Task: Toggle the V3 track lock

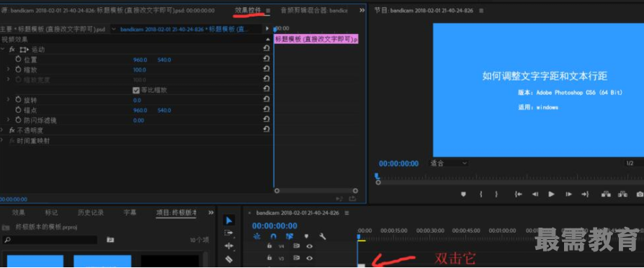Action: click(x=269, y=258)
